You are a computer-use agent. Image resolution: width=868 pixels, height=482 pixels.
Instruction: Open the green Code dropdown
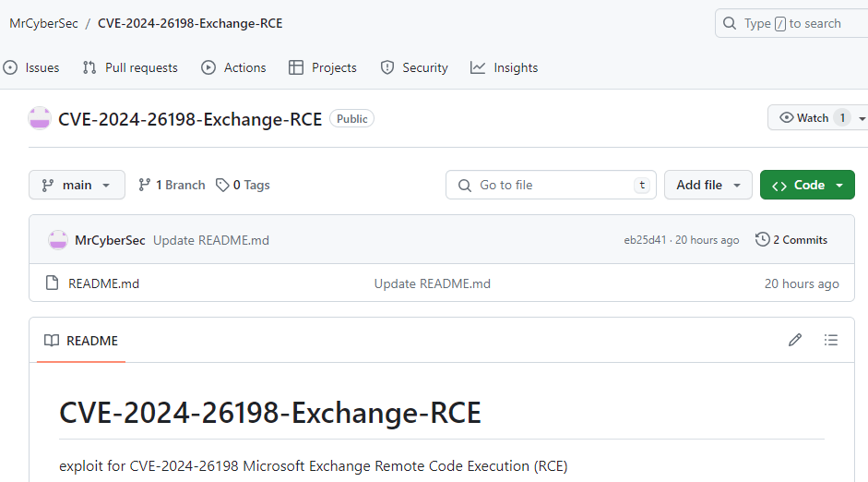coord(807,185)
